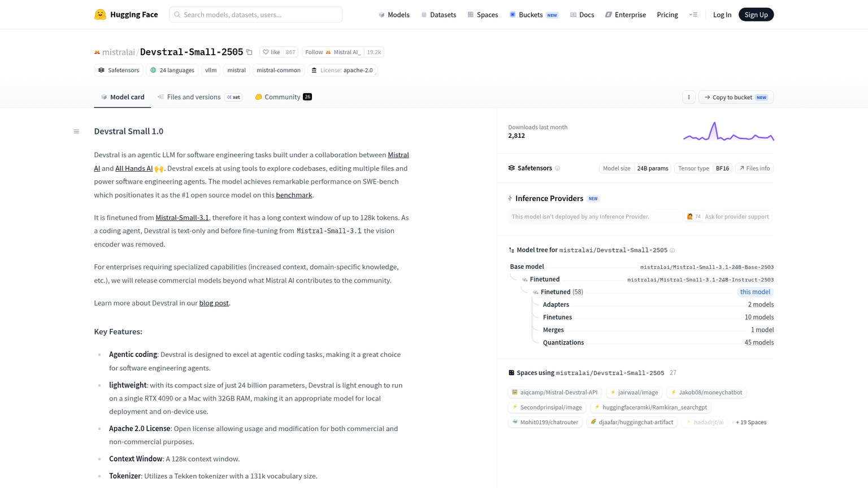Click the Devstral Small 1.0 heading
The image size is (868, 488).
coord(129,131)
